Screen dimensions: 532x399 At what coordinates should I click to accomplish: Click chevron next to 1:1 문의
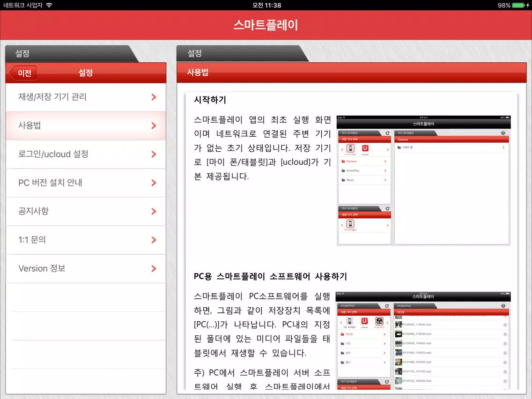154,240
